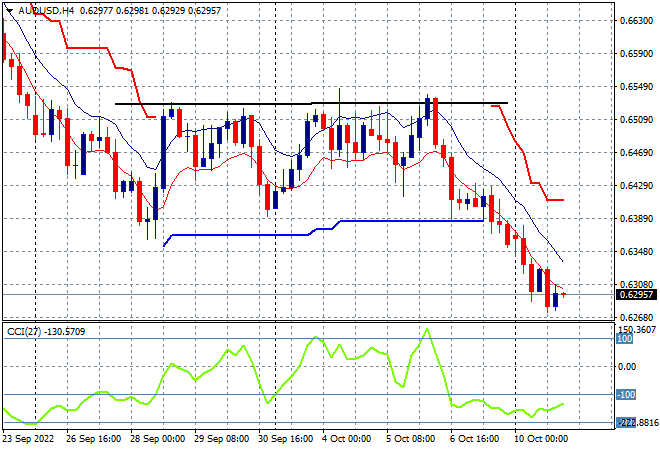Image resolution: width=660 pixels, height=450 pixels.
Task: Click the 5 Oct 08:00 time label
Action: [410, 439]
